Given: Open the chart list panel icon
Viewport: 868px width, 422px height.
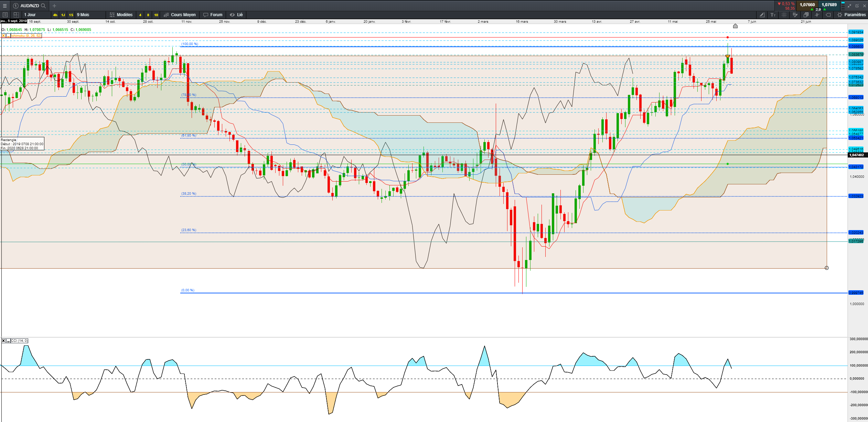Looking at the screenshot, I should 5,15.
